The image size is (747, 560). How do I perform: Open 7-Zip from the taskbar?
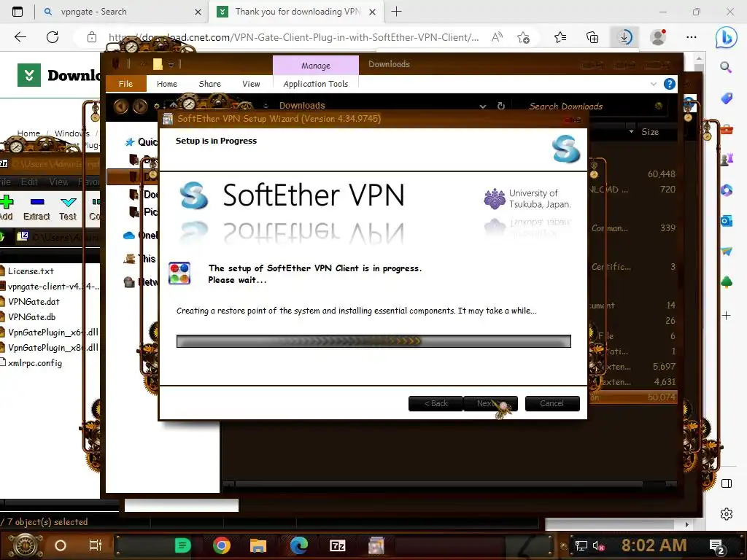pos(337,545)
